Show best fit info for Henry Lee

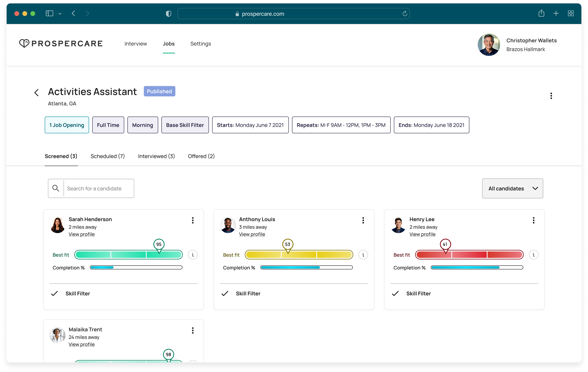coord(534,255)
